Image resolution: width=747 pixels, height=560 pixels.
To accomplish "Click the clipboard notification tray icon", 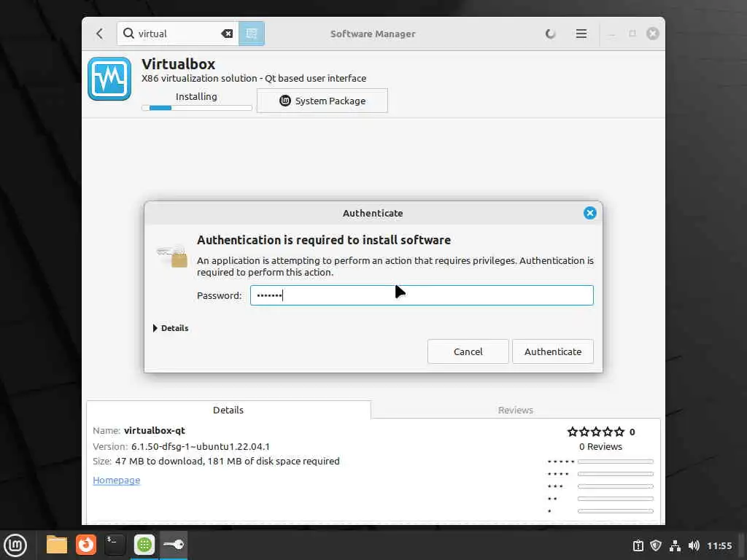I will (x=638, y=545).
